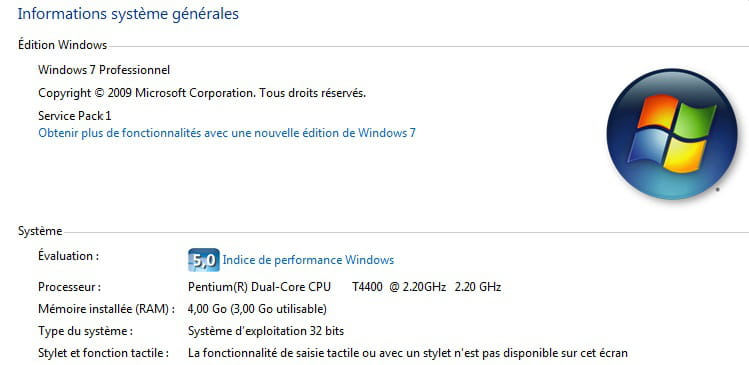Image resolution: width=749 pixels, height=365 pixels.
Task: Click the Informations système générales heading
Action: [x=128, y=14]
